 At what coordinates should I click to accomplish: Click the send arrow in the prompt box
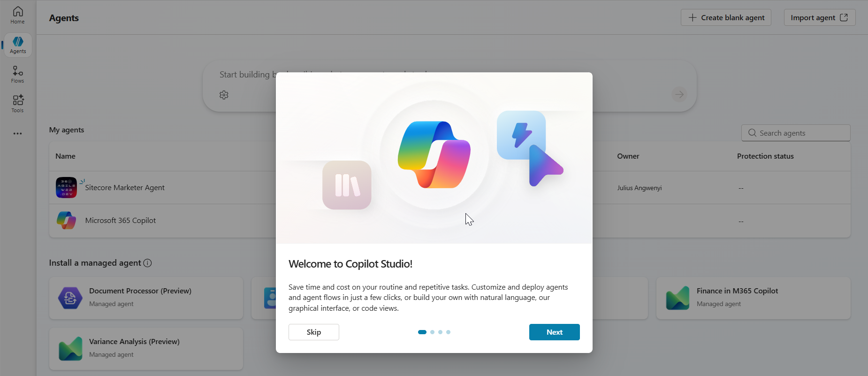click(x=679, y=95)
